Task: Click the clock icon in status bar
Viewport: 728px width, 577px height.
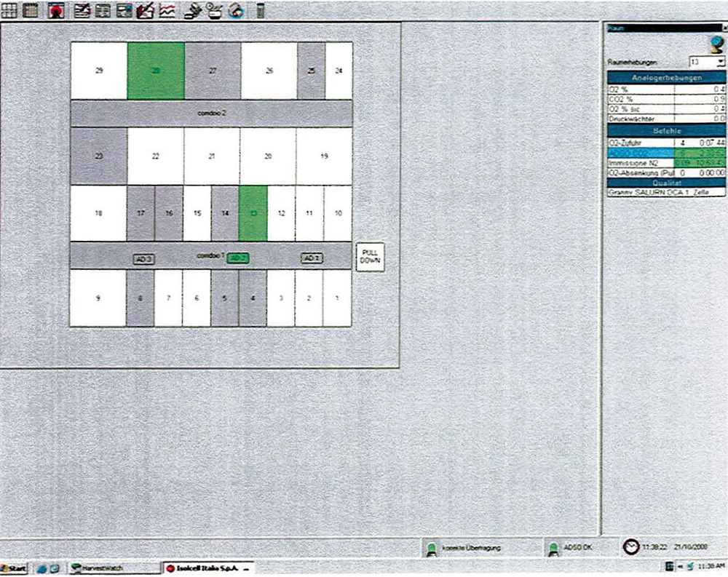Action: [x=630, y=546]
